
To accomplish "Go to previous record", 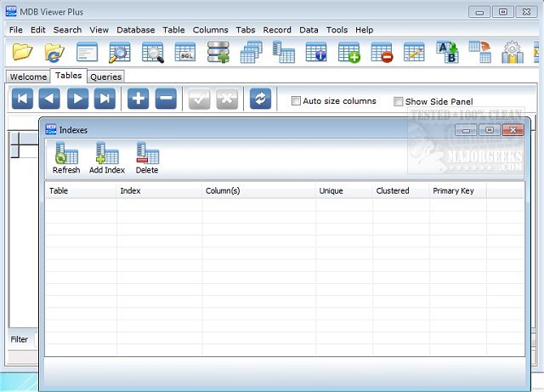I will tap(49, 99).
